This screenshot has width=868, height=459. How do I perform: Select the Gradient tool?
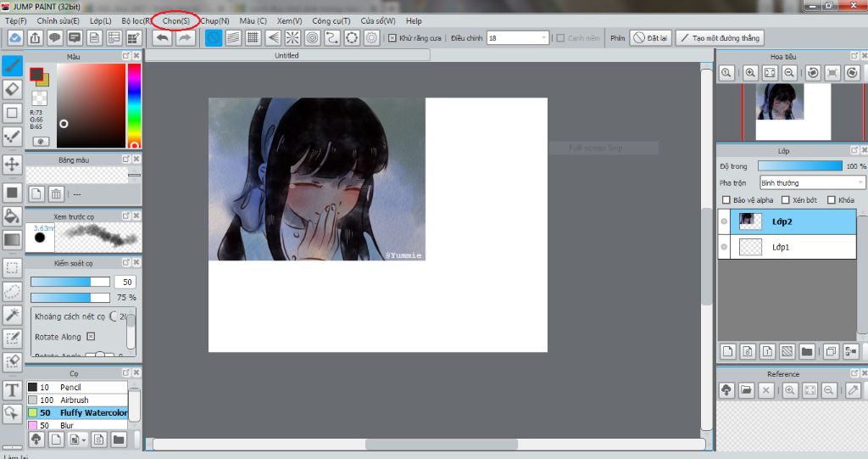(x=12, y=239)
